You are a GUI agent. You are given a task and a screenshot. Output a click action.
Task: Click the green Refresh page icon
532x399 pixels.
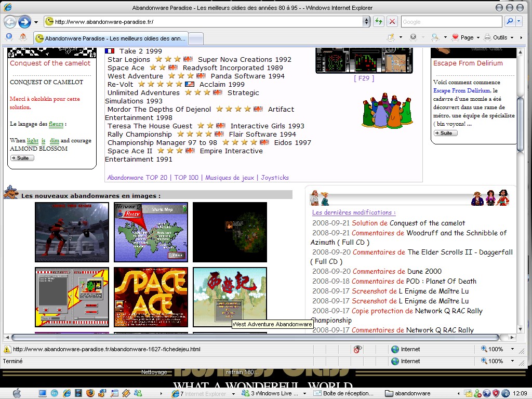378,22
